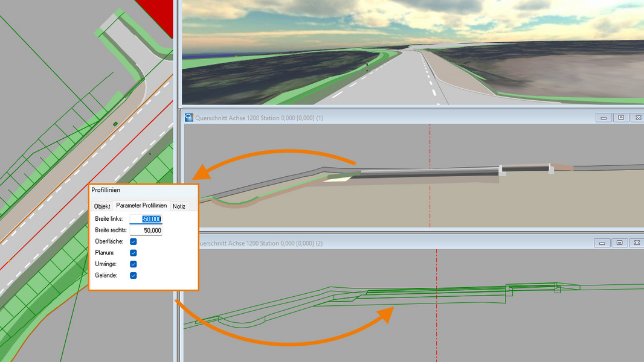The width and height of the screenshot is (644, 362).
Task: Maximize the Querschnitt Achse 1200 (1) window
Action: [x=620, y=118]
